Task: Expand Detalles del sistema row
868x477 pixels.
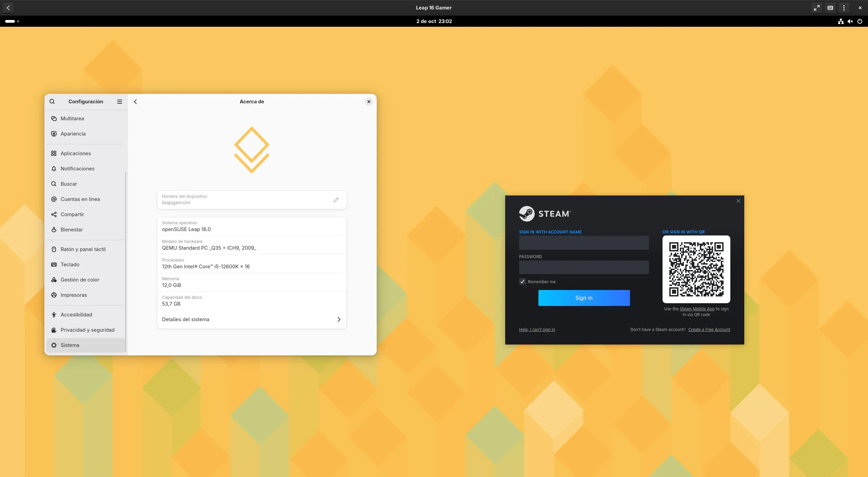Action: coord(252,319)
